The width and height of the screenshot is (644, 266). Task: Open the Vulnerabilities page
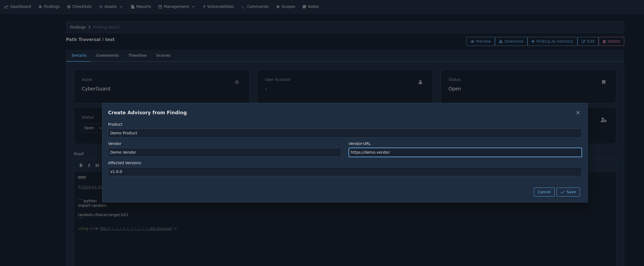click(218, 7)
